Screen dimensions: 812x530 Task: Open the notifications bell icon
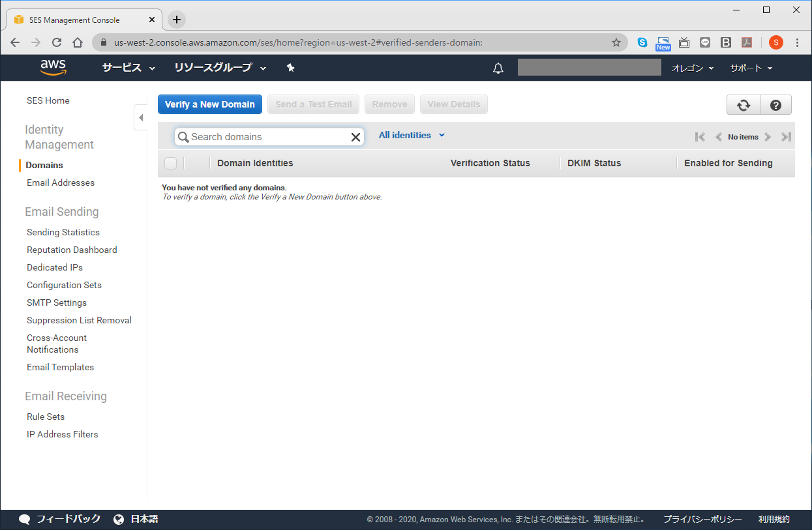click(498, 68)
